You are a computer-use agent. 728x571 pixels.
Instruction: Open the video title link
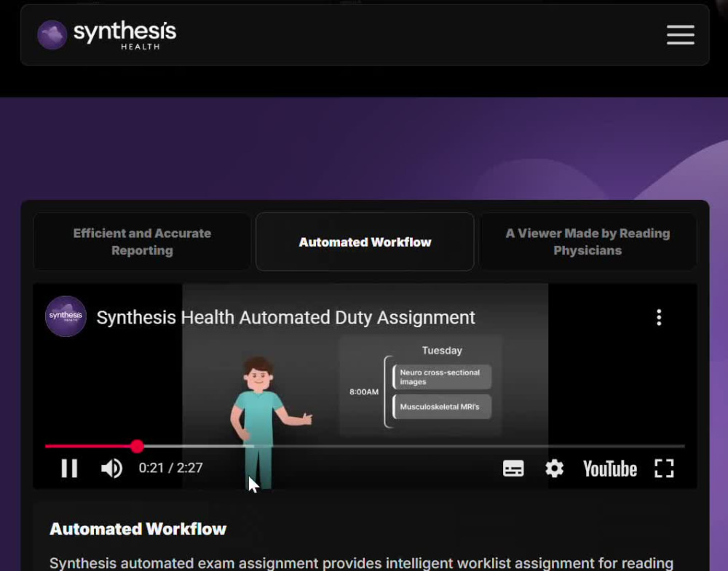point(285,318)
